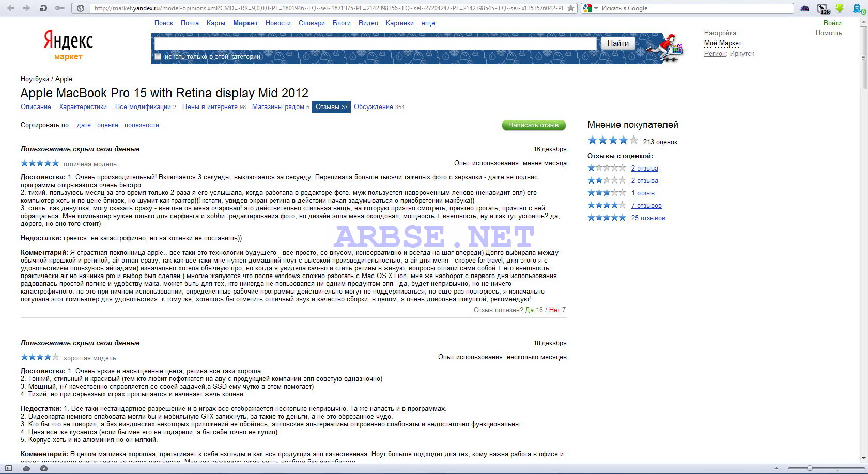This screenshot has width=868, height=474.
Task: Click one-star icons in rating breakdown
Action: tap(607, 168)
